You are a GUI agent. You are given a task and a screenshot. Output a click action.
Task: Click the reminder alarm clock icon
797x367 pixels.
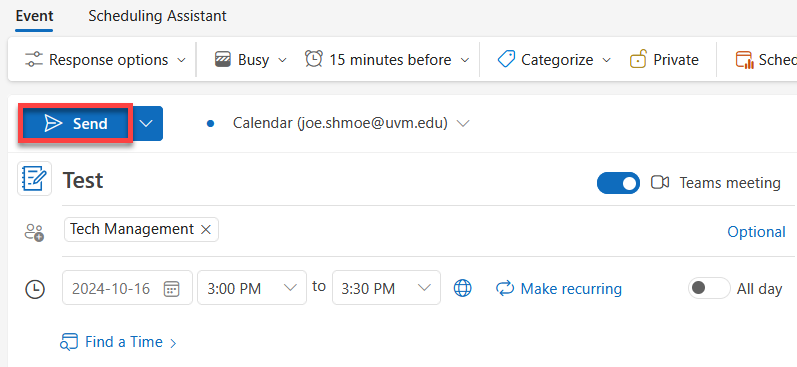313,59
